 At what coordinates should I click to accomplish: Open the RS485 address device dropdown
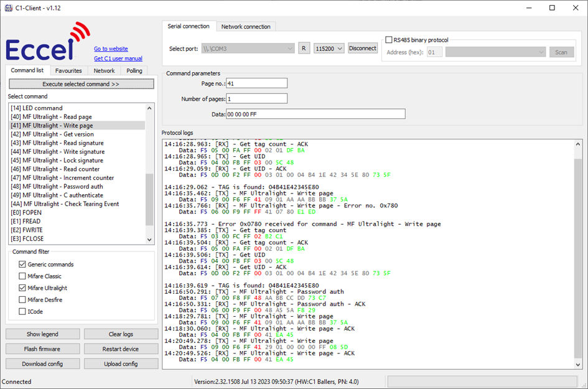495,52
